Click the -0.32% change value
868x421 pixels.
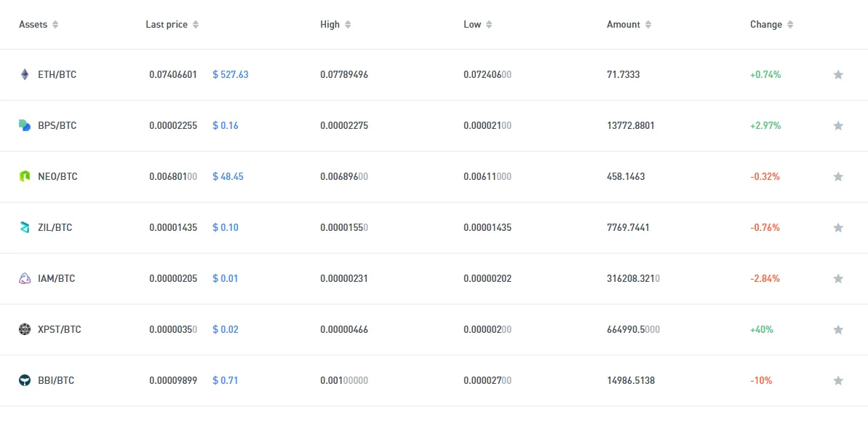(x=765, y=176)
